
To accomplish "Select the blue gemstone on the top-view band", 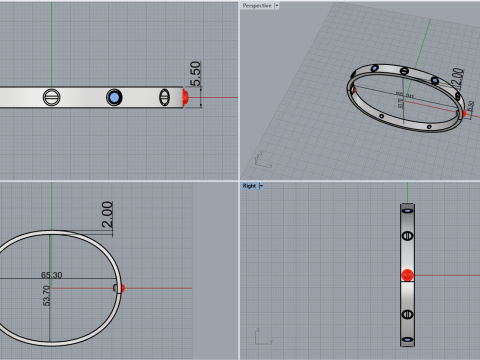I will (x=114, y=97).
